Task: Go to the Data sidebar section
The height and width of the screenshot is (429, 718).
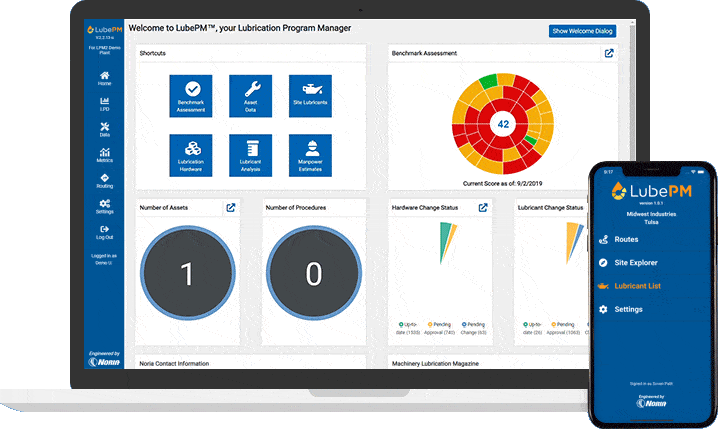Action: (x=105, y=129)
